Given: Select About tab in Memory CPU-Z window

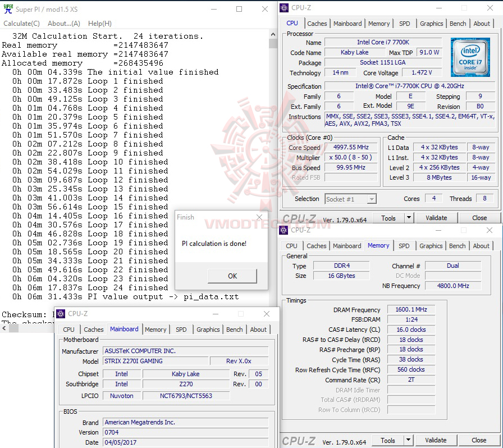Looking at the screenshot, I should click(x=481, y=246).
